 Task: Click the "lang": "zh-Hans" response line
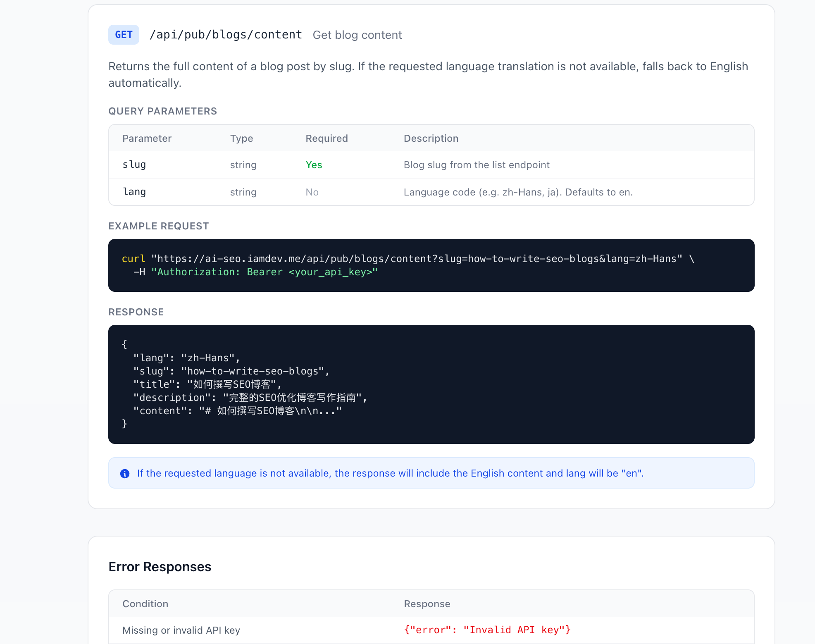click(x=186, y=358)
